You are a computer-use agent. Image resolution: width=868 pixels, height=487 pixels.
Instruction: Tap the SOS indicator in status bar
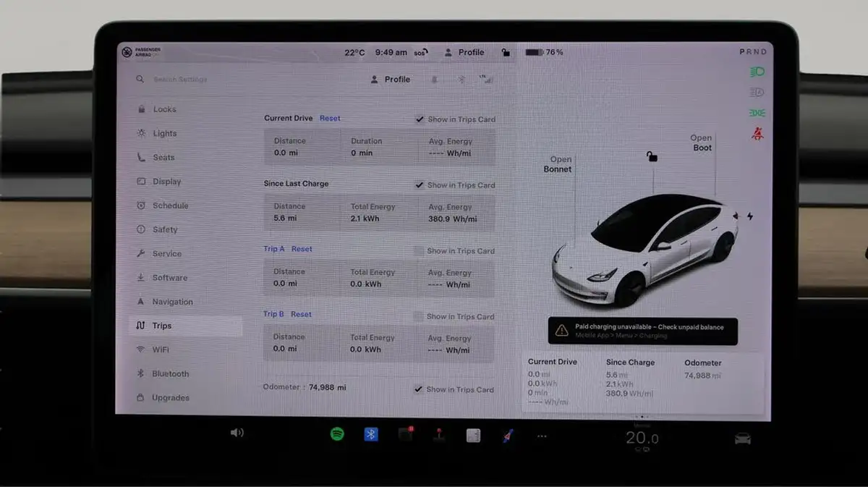click(421, 52)
